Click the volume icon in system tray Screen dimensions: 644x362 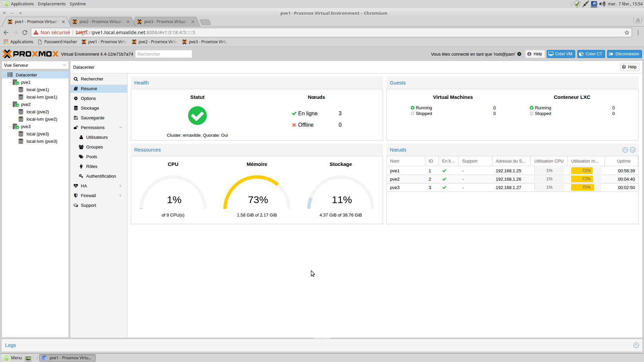(x=602, y=4)
